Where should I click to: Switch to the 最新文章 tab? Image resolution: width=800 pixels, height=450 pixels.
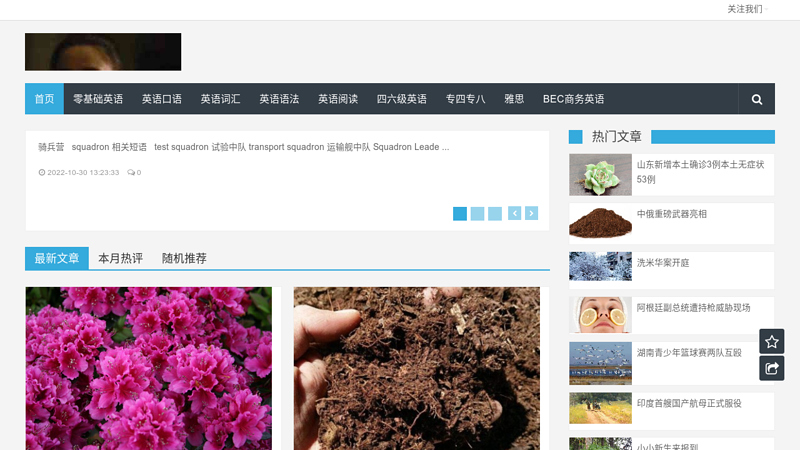(57, 258)
